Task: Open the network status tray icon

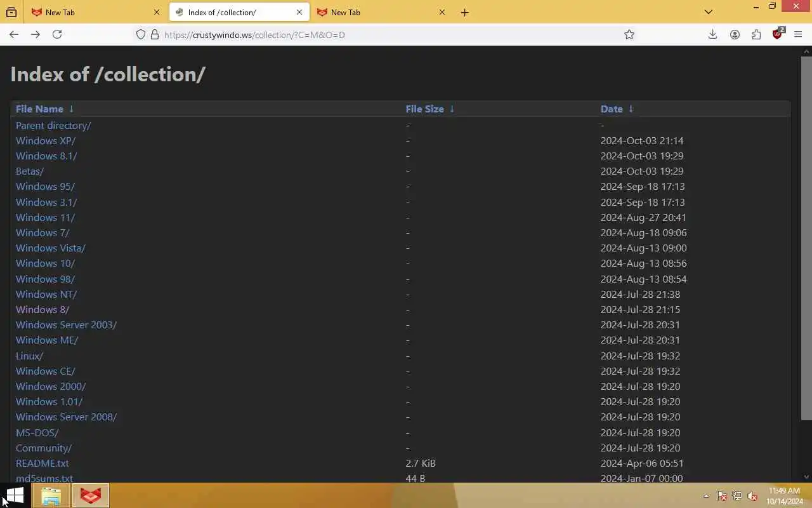Action: (737, 497)
